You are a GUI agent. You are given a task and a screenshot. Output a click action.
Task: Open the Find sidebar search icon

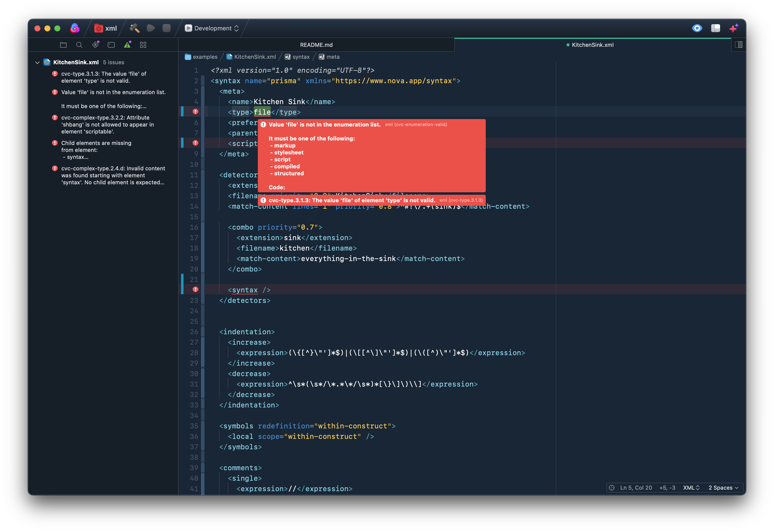pyautogui.click(x=79, y=45)
